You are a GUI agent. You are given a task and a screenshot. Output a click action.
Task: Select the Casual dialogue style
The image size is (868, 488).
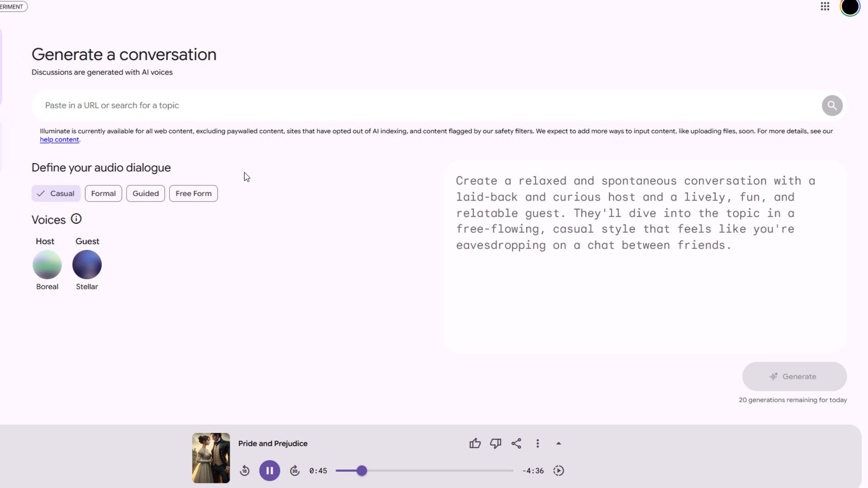point(56,193)
